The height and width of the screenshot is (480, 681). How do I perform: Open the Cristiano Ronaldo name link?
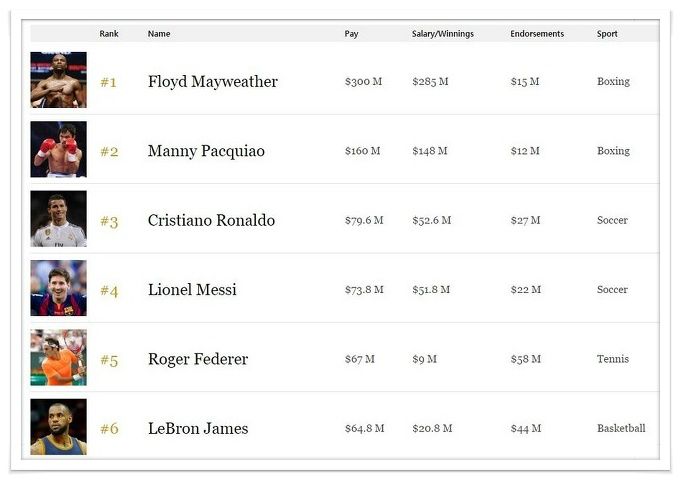pos(212,220)
